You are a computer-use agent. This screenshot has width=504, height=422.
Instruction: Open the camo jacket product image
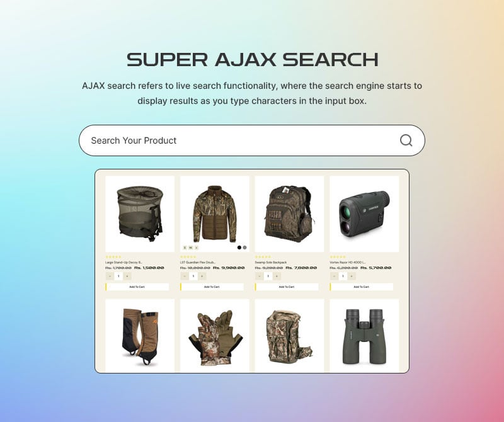pos(215,214)
